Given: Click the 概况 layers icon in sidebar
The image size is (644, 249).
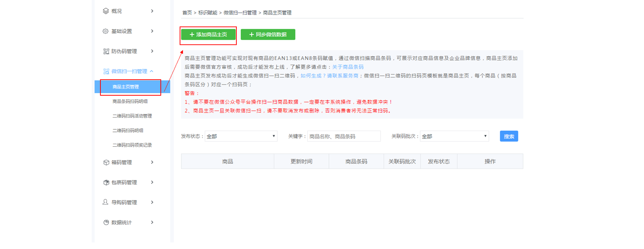Looking at the screenshot, I should 106,11.
